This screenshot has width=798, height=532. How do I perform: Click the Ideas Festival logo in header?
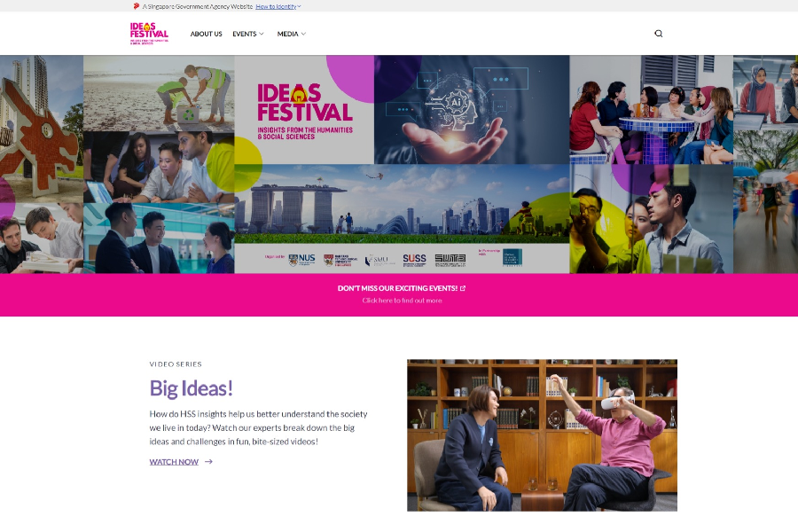149,34
